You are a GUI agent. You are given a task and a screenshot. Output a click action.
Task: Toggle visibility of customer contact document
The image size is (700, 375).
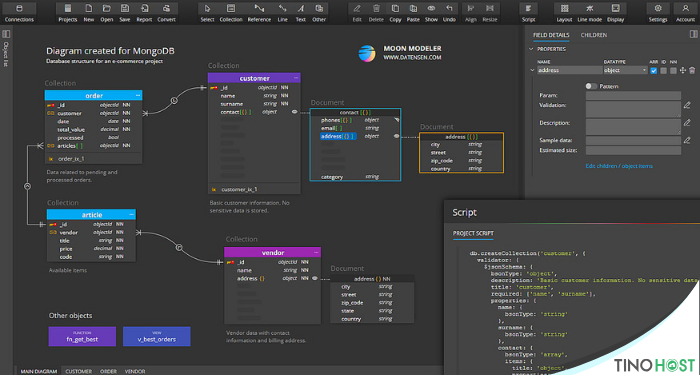tap(294, 112)
